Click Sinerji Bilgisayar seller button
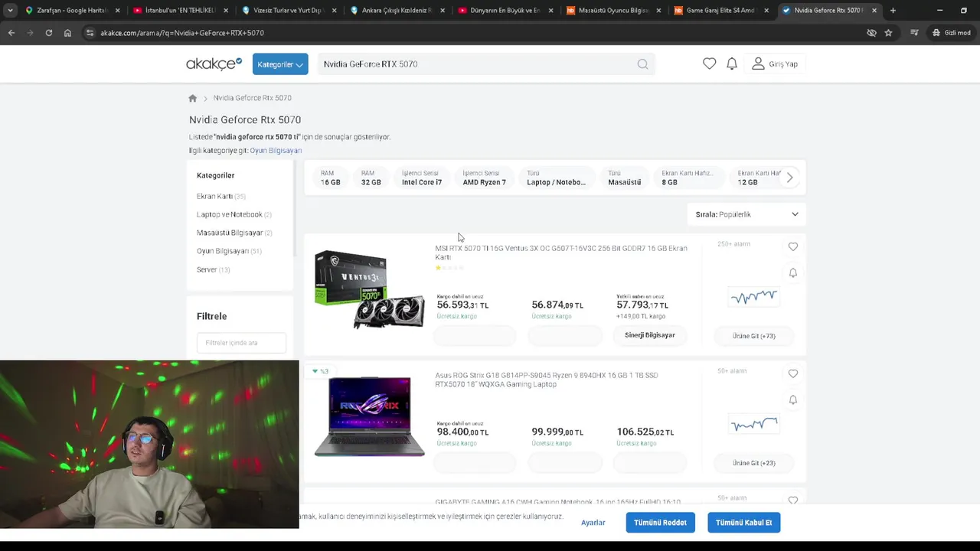 [650, 335]
